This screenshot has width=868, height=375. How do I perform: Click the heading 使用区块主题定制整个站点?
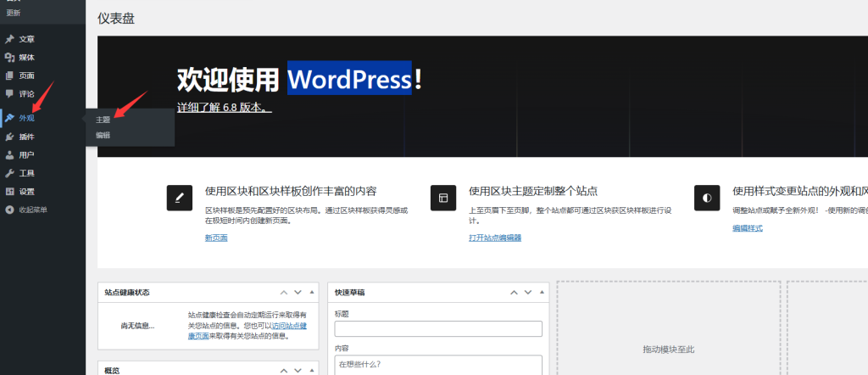533,191
